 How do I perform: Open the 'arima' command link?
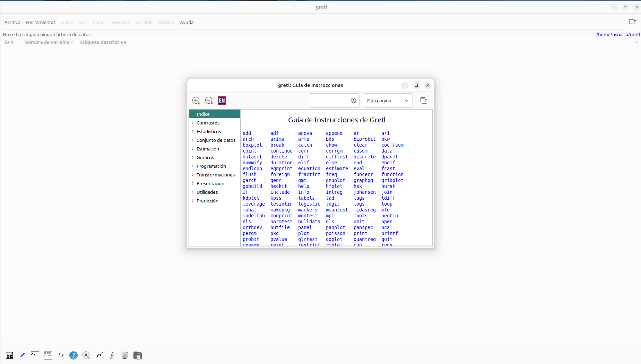[277, 139]
